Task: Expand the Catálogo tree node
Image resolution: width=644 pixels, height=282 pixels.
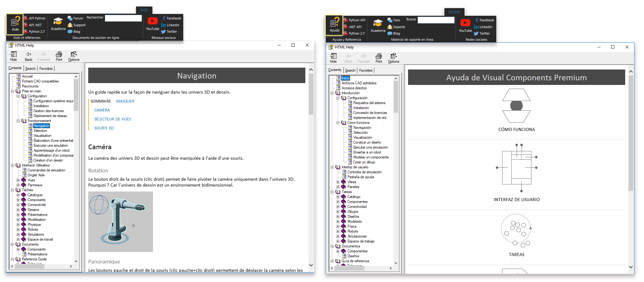Action: click(x=338, y=197)
